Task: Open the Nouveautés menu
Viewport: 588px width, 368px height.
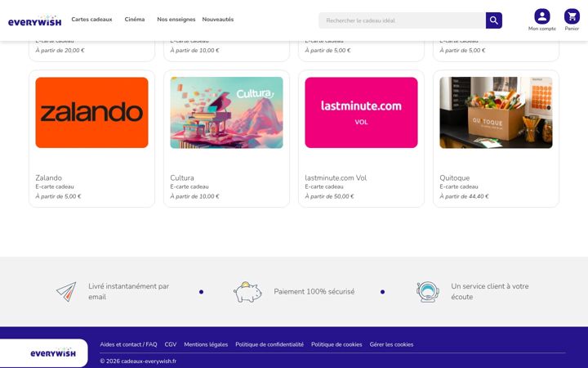Action: [218, 19]
